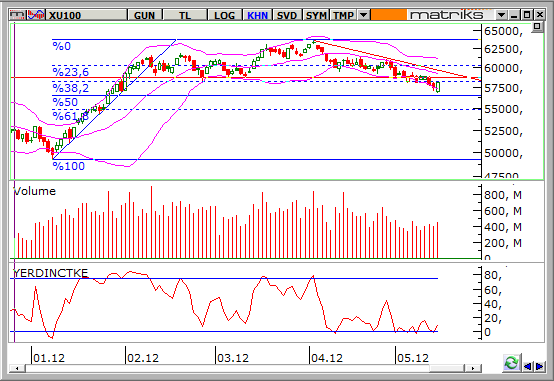This screenshot has height=381, width=554.
Task: Select the 05.12 date marker
Action: [413, 358]
